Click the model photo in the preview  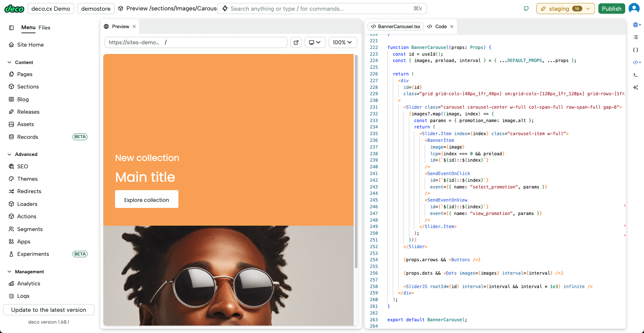click(228, 275)
